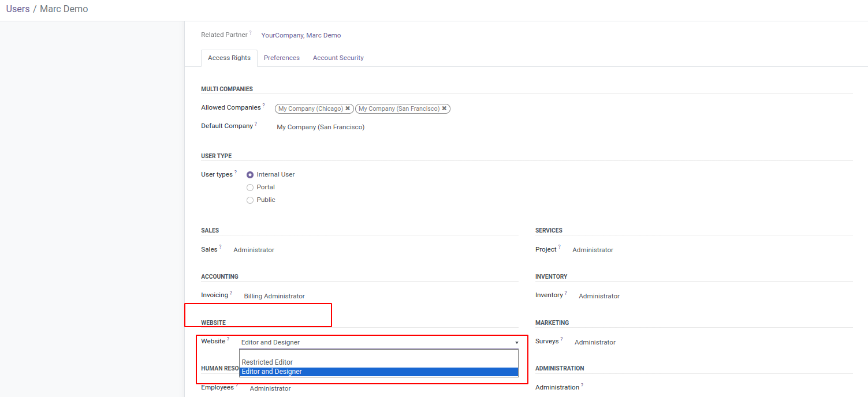Remove My Company (Chicago) tag
Viewport: 868px width, 397px height.
tap(348, 108)
